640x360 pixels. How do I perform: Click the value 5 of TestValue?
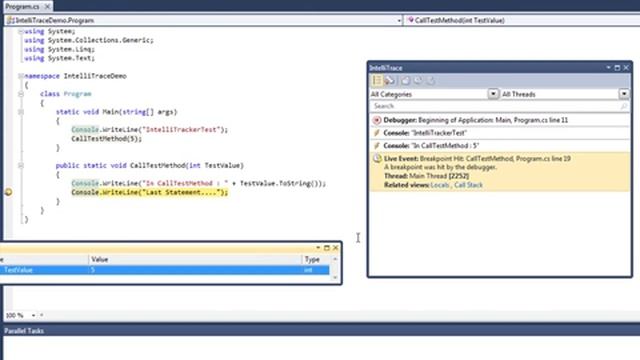coord(195,270)
